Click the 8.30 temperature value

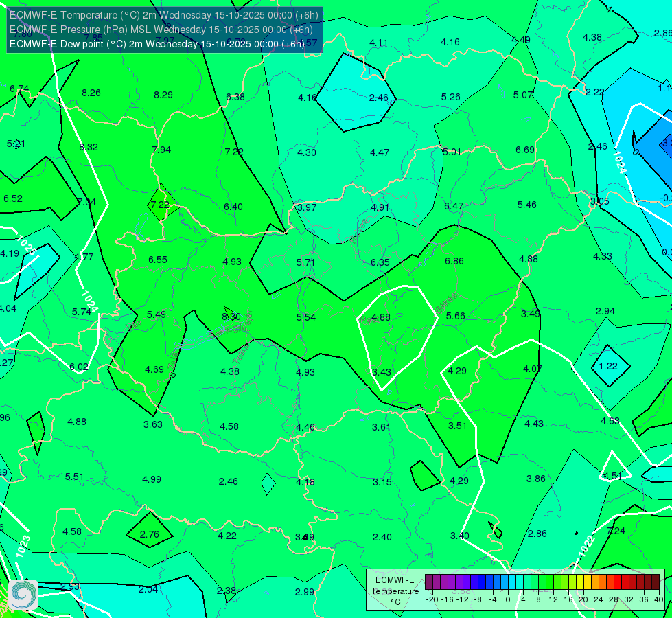tap(231, 317)
